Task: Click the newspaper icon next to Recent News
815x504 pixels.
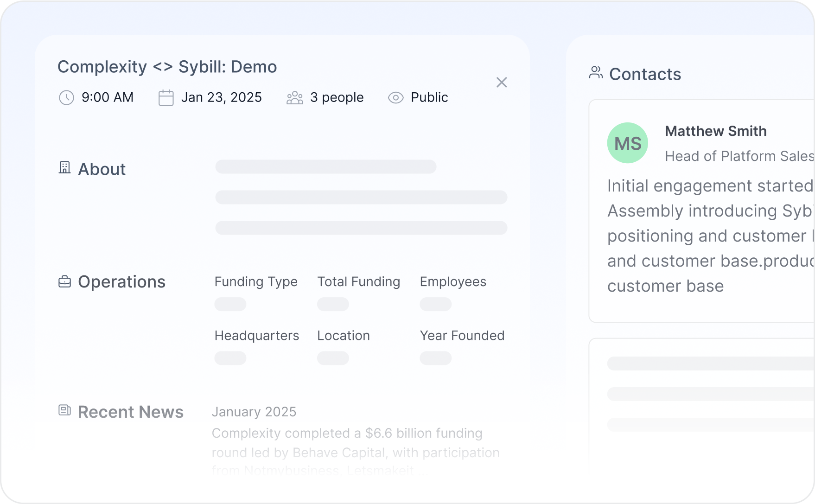Action: click(x=65, y=410)
